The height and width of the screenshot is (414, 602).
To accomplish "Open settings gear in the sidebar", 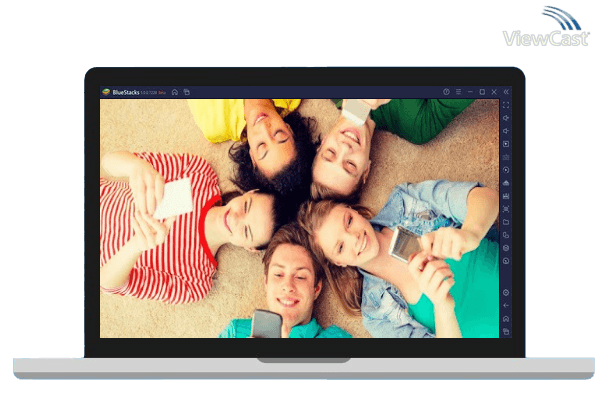I will tap(506, 293).
